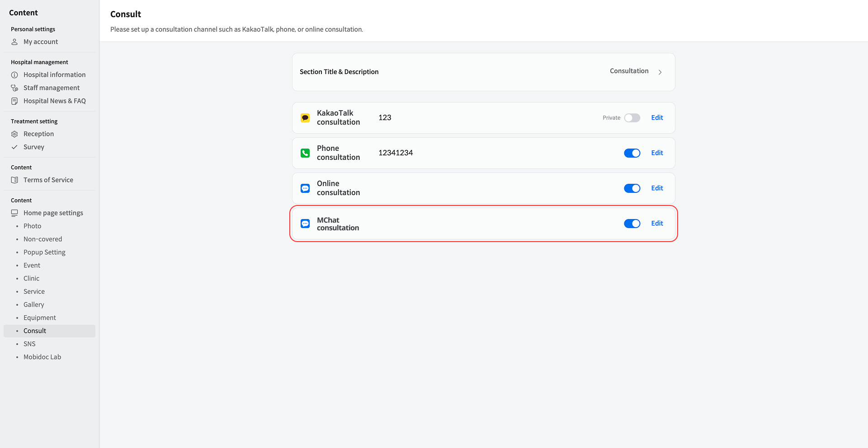Click the green Phone consultation icon
The height and width of the screenshot is (448, 868).
(x=305, y=153)
